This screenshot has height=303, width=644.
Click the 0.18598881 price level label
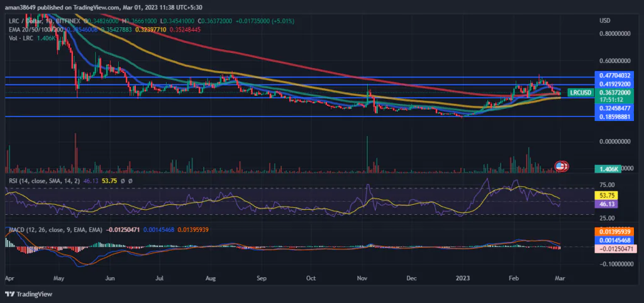pos(614,117)
